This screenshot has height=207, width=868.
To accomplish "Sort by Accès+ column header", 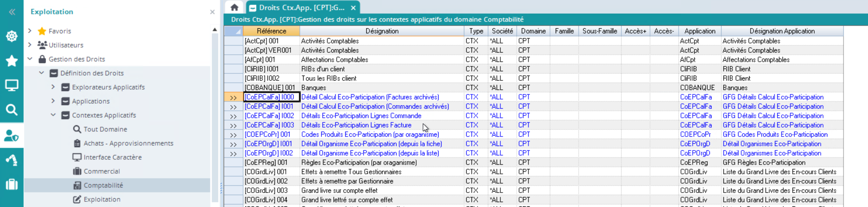I will (636, 31).
